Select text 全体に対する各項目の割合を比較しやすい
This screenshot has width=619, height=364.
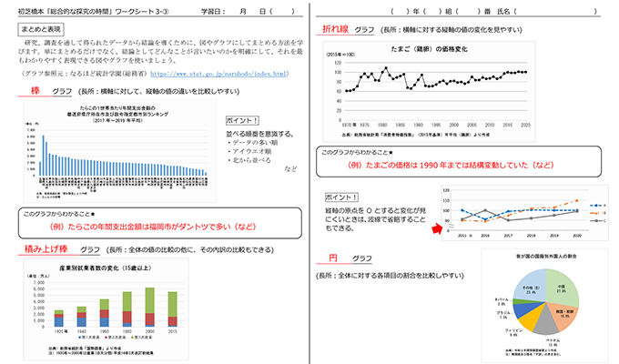pos(400,276)
